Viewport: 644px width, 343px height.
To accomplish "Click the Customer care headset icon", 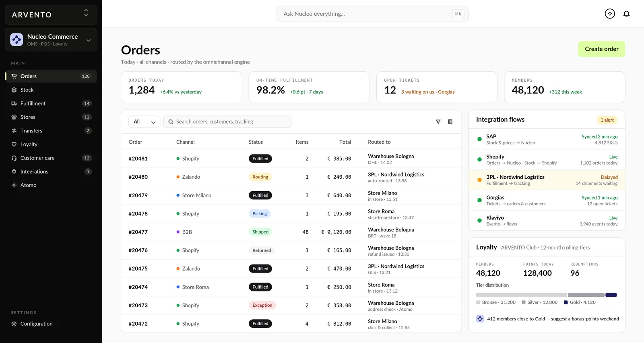I will 14,158.
